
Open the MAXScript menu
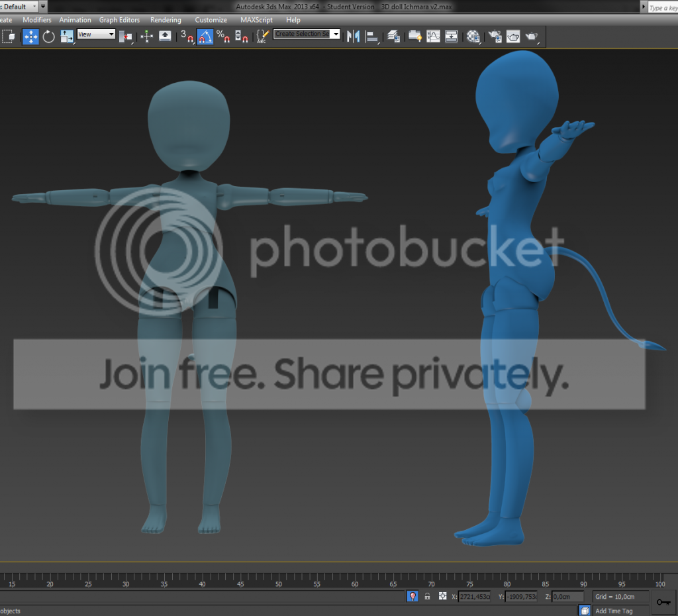pyautogui.click(x=256, y=20)
